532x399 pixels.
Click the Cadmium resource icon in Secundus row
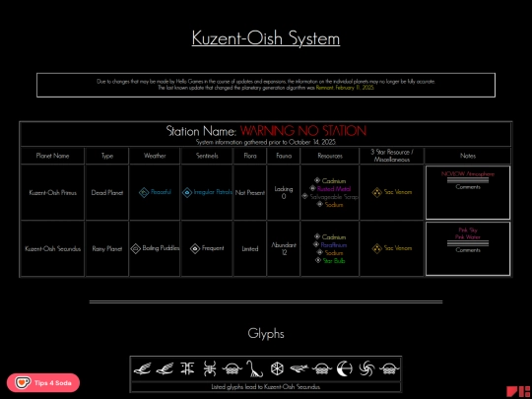tap(317, 236)
